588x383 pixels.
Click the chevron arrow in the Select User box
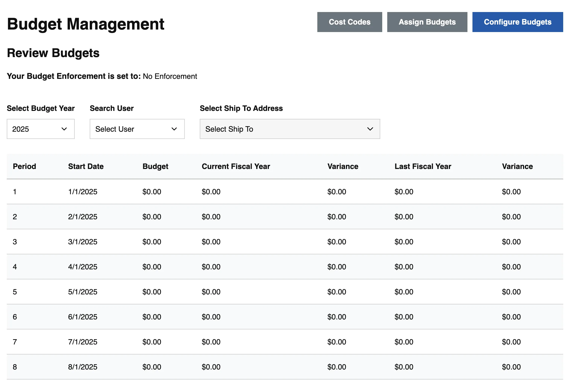point(174,129)
